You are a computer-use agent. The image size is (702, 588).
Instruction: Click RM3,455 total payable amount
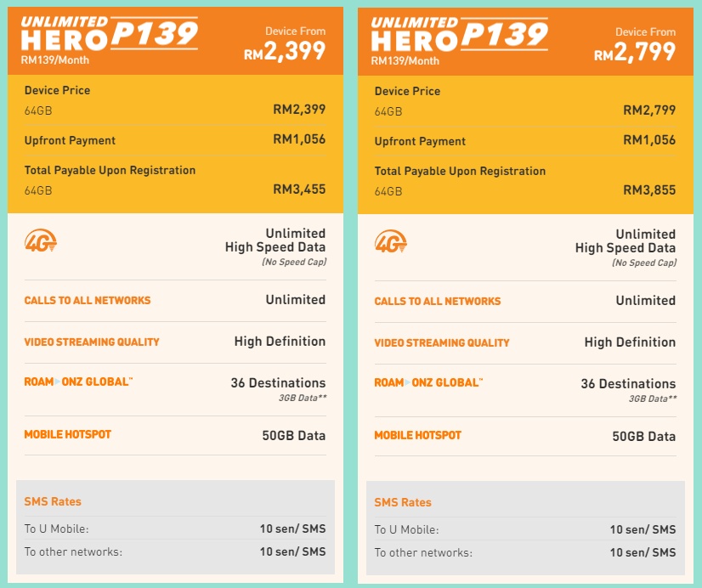(299, 189)
